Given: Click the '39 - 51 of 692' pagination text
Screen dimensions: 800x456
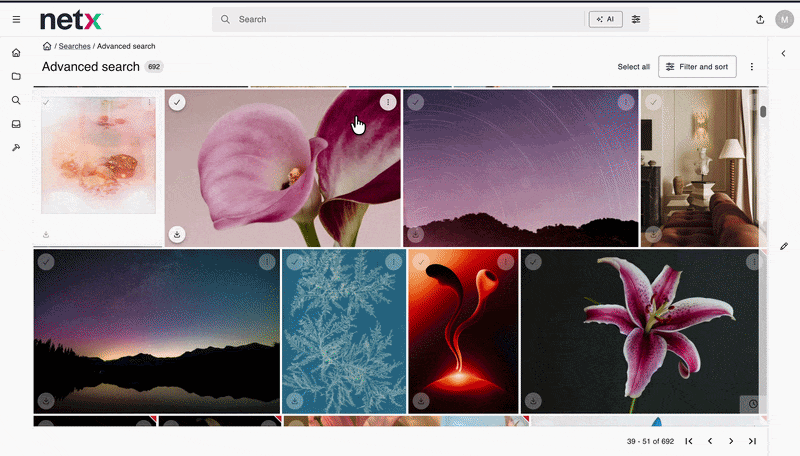Looking at the screenshot, I should click(651, 441).
